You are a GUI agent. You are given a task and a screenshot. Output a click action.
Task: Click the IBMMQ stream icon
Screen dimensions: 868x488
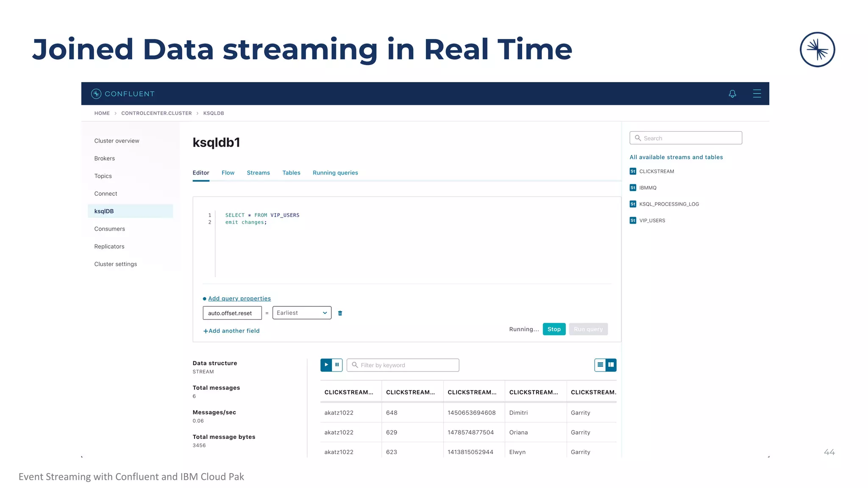(633, 188)
